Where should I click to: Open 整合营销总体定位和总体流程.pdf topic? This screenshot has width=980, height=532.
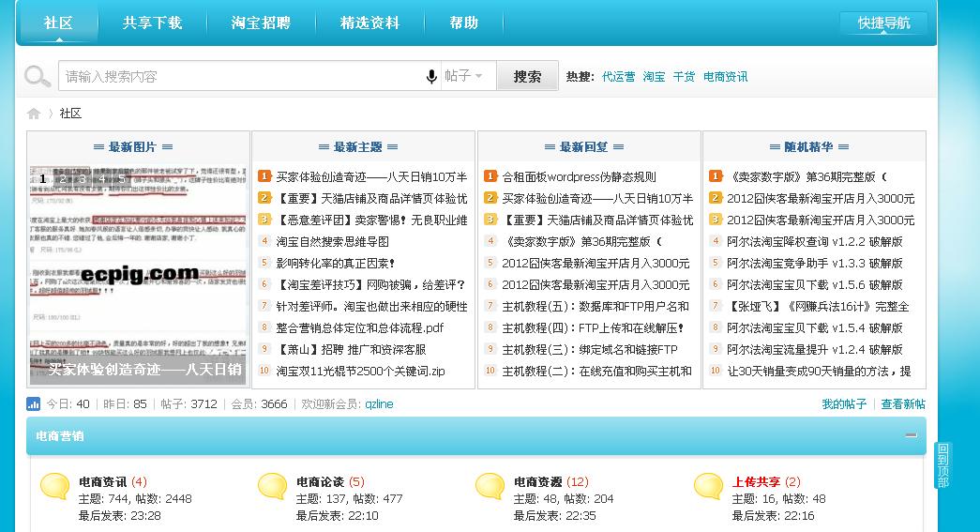point(360,328)
